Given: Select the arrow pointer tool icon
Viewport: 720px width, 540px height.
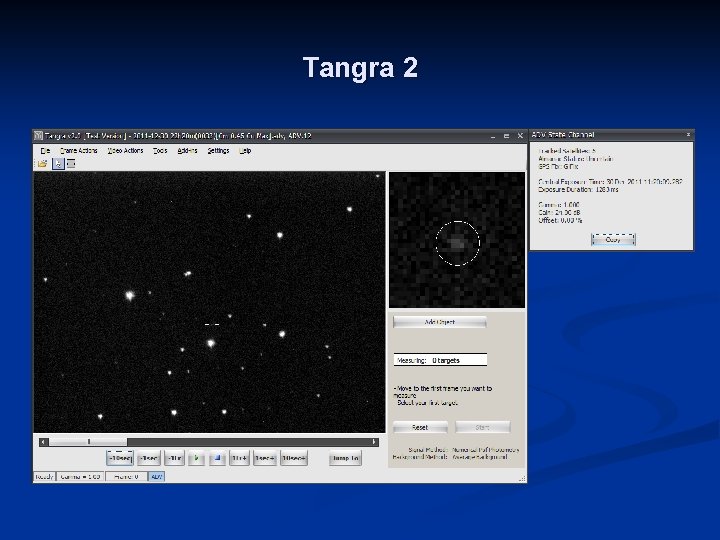Looking at the screenshot, I should pos(58,163).
